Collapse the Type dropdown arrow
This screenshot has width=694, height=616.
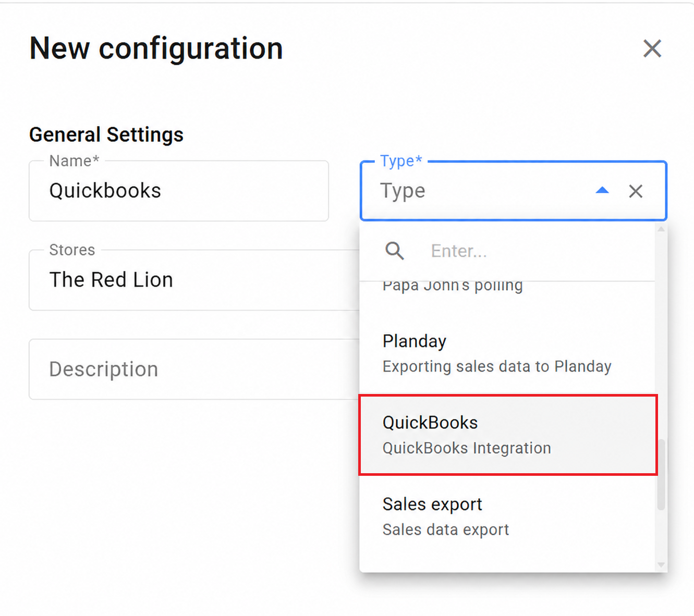click(602, 191)
